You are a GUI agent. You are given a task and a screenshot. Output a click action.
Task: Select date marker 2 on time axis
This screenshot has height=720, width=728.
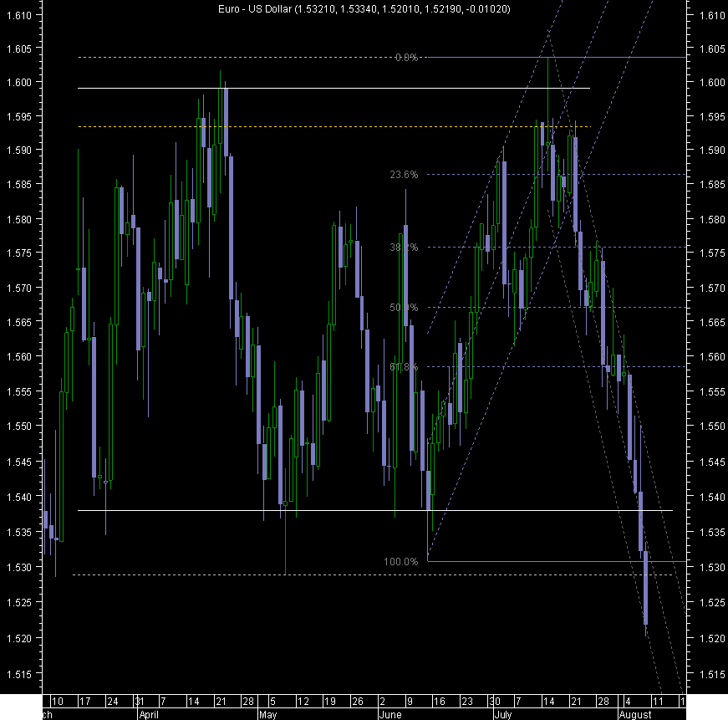tap(383, 702)
